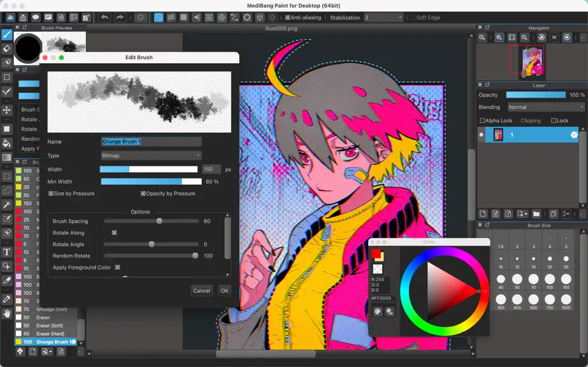Pick the Gradient tool

tap(7, 157)
